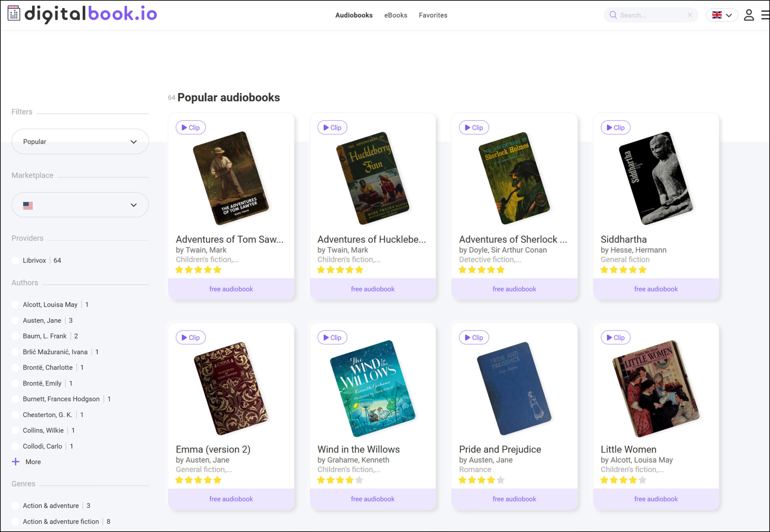Show more authors with the More link
Viewport: 770px width, 532px height.
pos(26,461)
